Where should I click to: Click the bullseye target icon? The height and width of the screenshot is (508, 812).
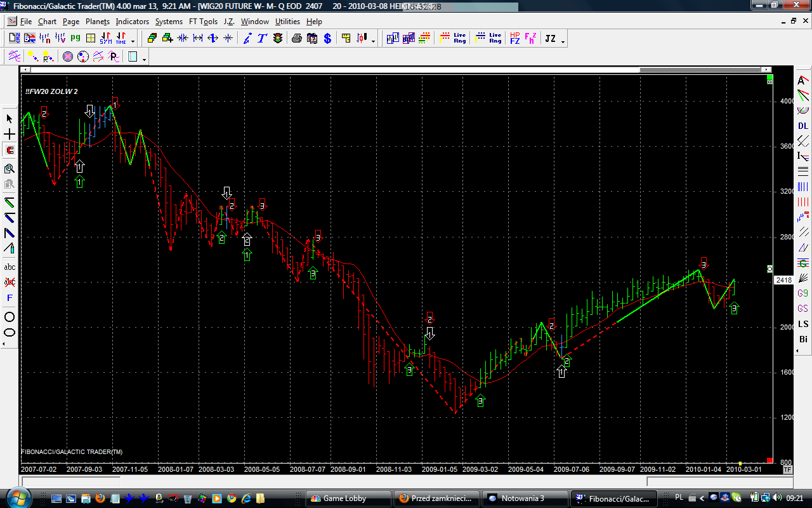pos(68,57)
